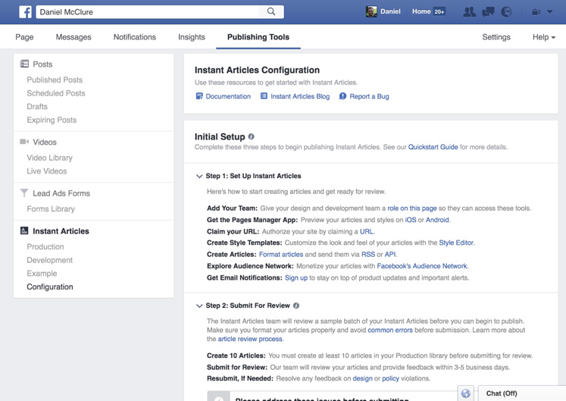The height and width of the screenshot is (401, 566).
Task: Click the Format articles link
Action: click(x=281, y=254)
